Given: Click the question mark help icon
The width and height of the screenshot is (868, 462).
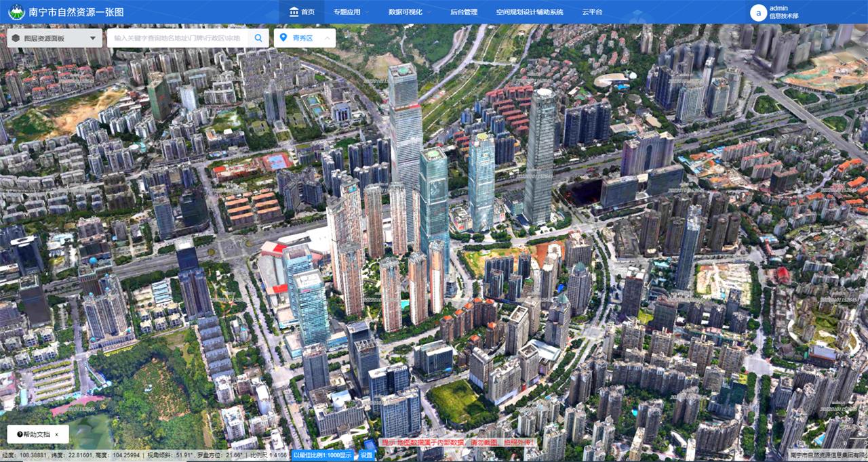Looking at the screenshot, I should (20, 434).
